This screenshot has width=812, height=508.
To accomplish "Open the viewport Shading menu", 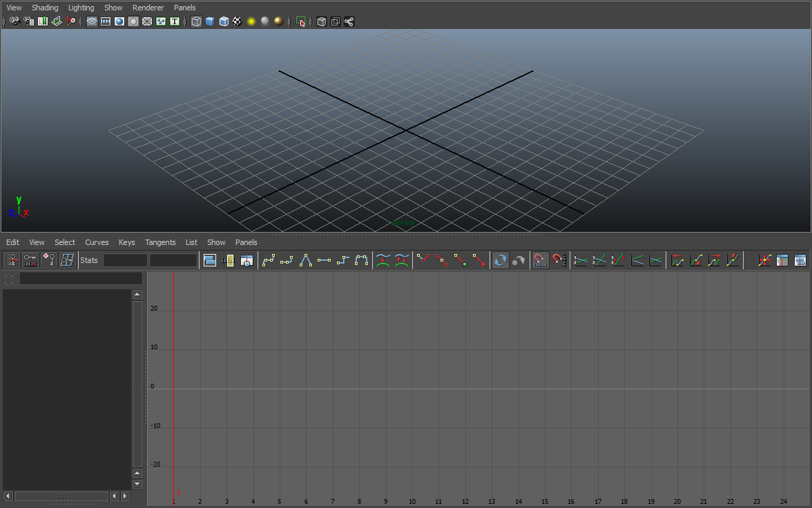I will 45,8.
